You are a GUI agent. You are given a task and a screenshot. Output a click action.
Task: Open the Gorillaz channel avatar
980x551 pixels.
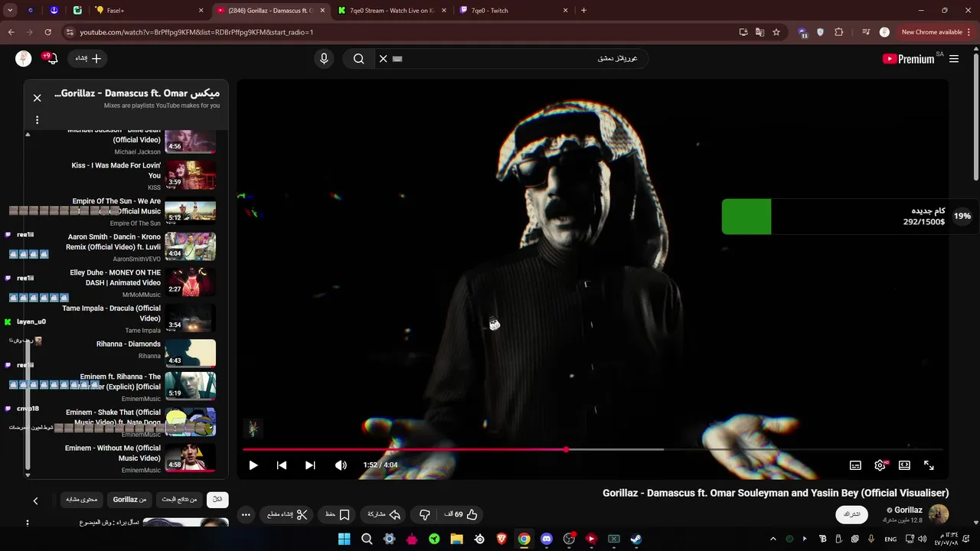(x=939, y=514)
